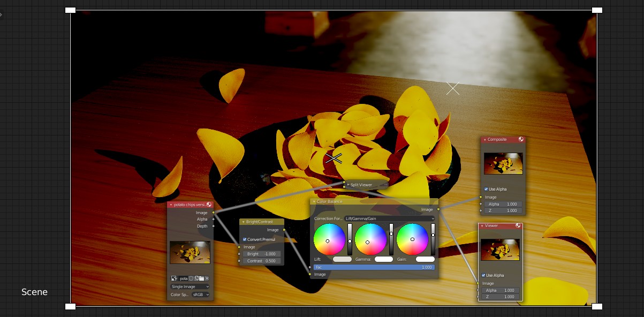Click the Alpha field in Composite node

point(502,204)
